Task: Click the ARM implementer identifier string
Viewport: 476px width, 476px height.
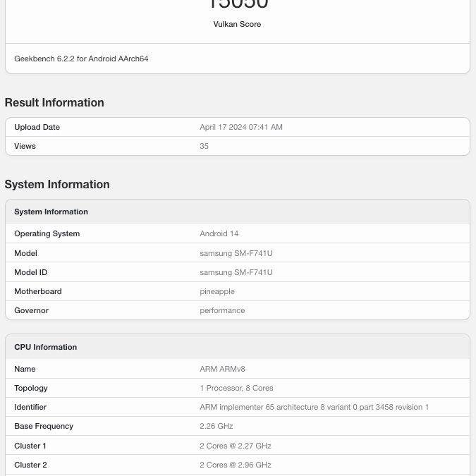Action: click(314, 407)
